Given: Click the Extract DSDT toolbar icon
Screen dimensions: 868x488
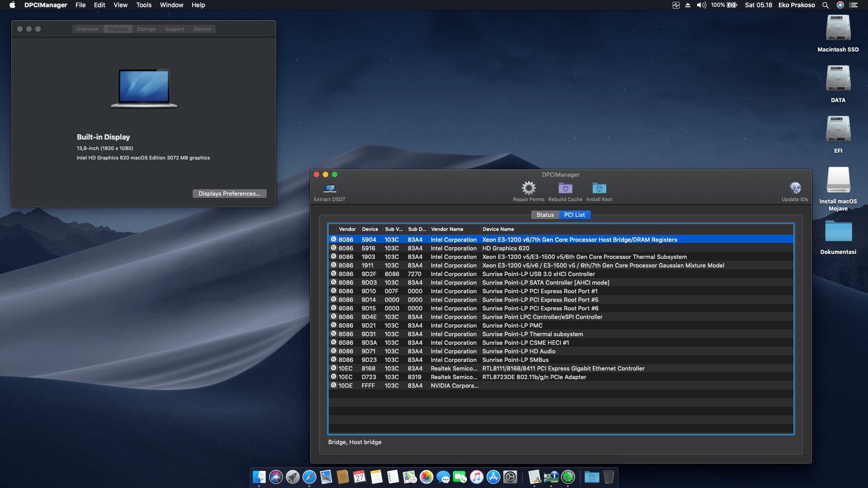Looking at the screenshot, I should pos(330,188).
